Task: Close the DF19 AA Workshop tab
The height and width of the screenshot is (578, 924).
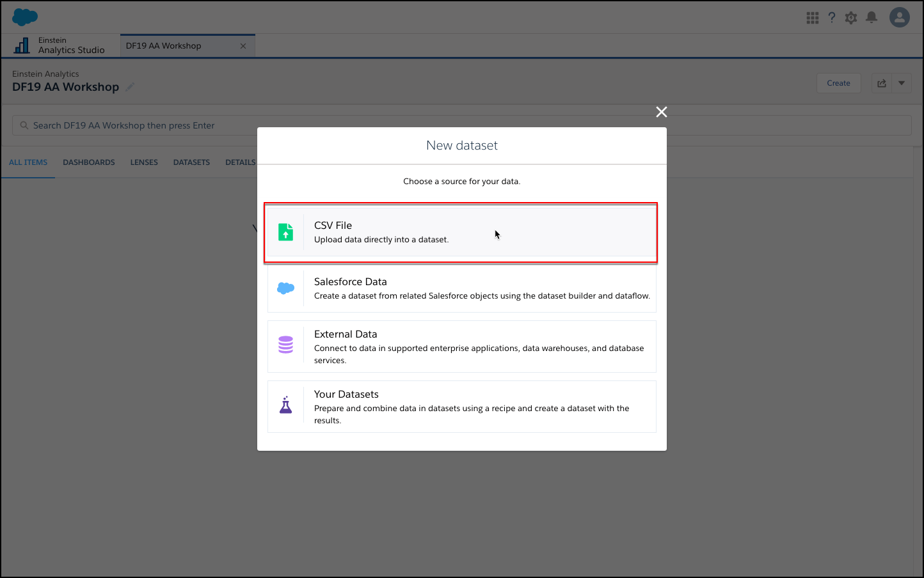Action: pyautogui.click(x=243, y=46)
